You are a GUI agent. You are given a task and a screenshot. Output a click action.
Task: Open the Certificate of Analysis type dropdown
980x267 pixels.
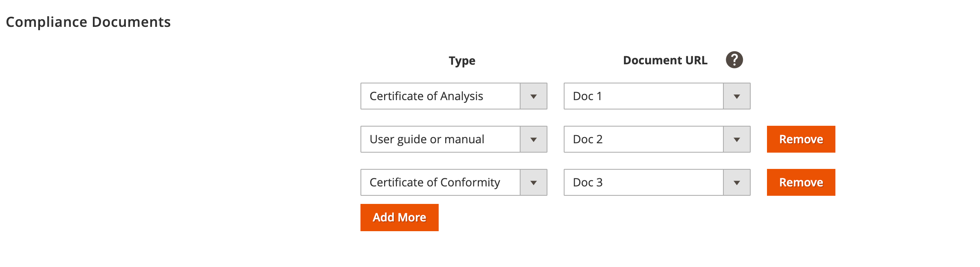pos(534,96)
